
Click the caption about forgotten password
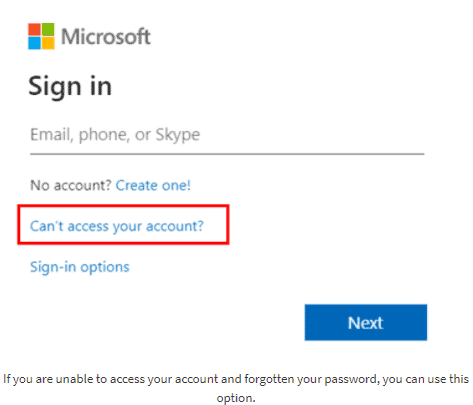coord(236,388)
